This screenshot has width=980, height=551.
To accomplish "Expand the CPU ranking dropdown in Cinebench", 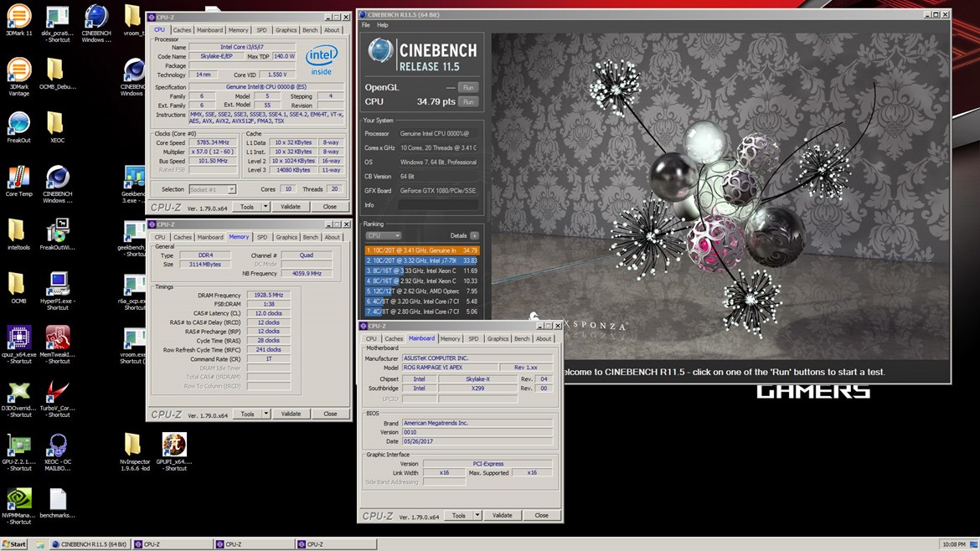I will click(x=384, y=236).
